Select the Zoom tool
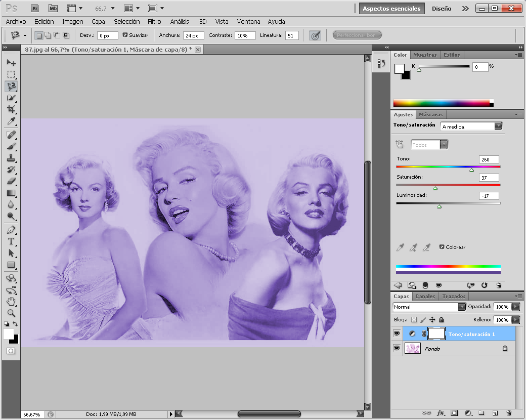 (x=11, y=313)
